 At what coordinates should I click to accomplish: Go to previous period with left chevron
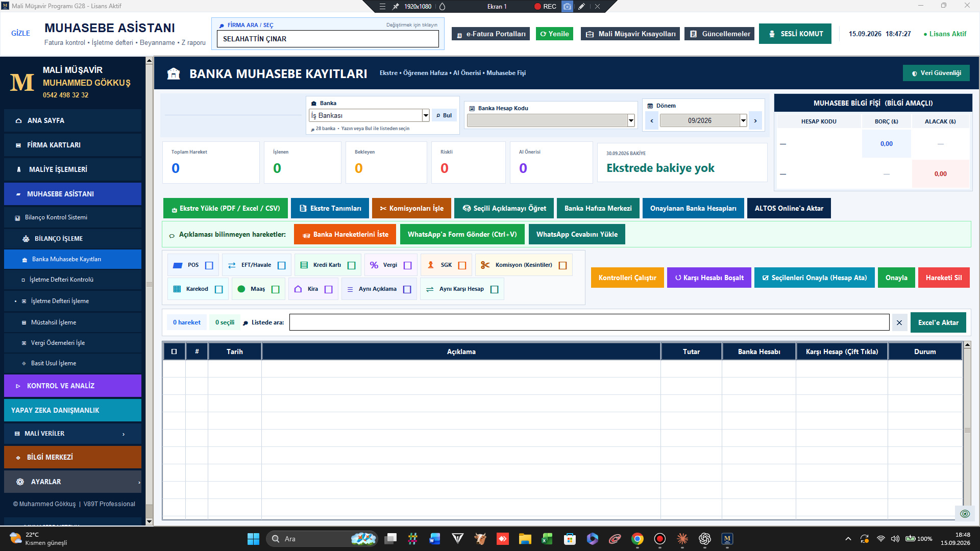pos(652,120)
